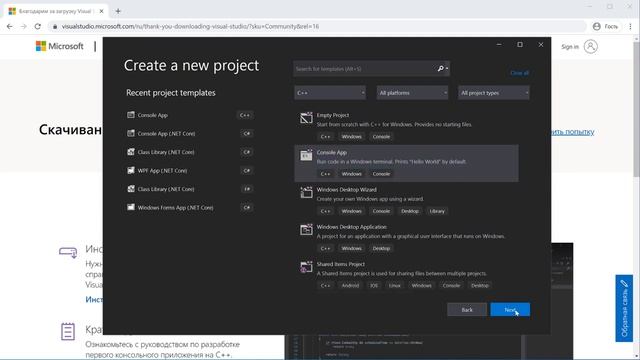
Task: Click the Clear all link
Action: click(x=520, y=73)
